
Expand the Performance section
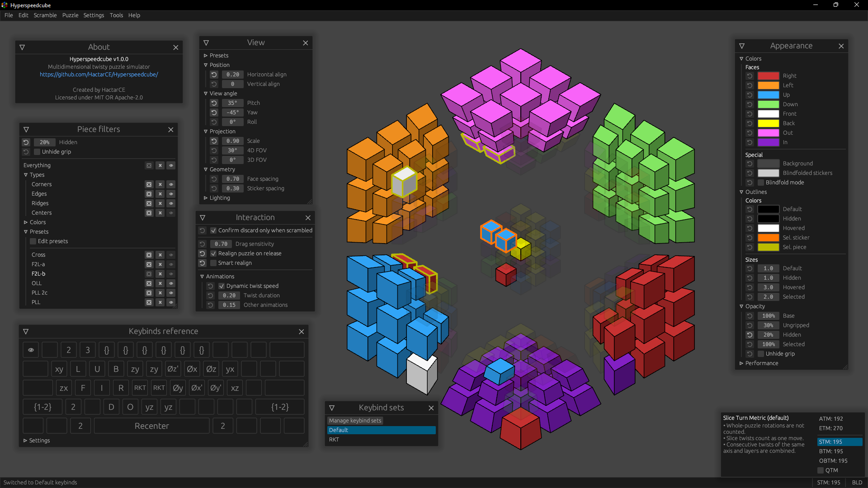(741, 363)
